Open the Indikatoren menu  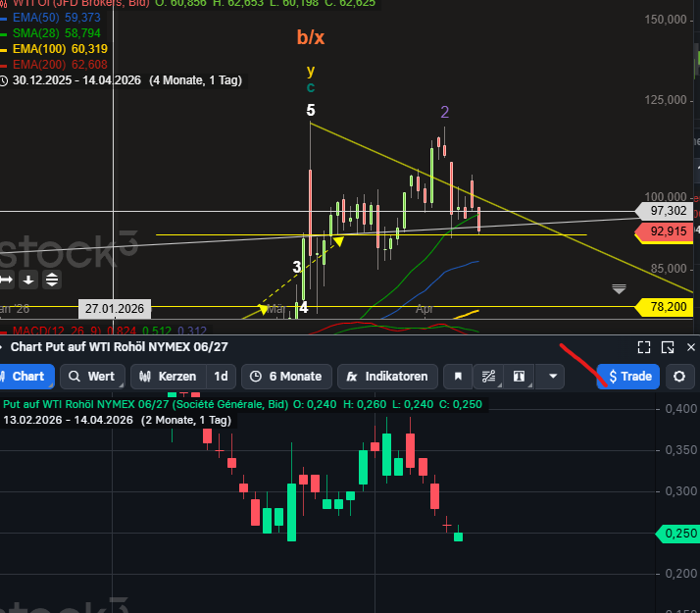click(387, 377)
